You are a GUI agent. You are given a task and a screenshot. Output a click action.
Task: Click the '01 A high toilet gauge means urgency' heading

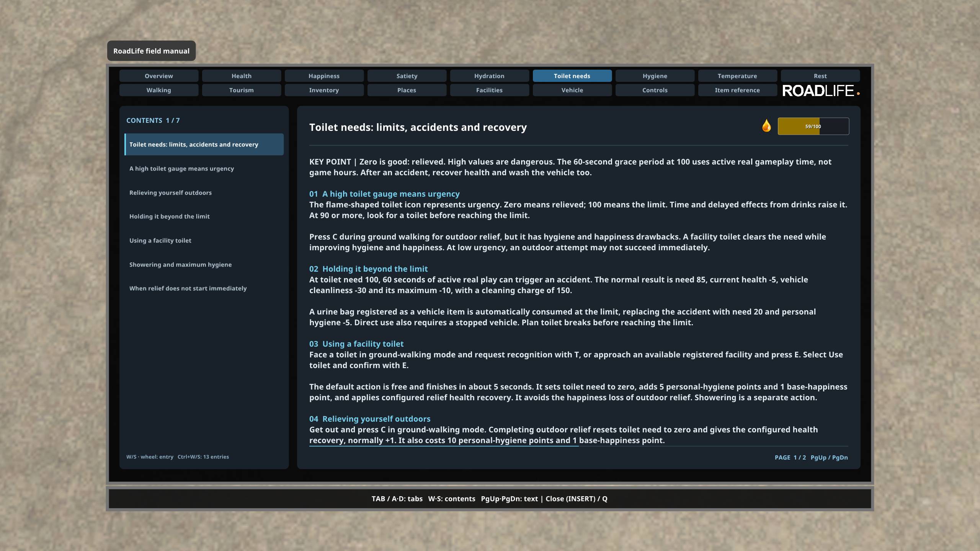click(384, 194)
